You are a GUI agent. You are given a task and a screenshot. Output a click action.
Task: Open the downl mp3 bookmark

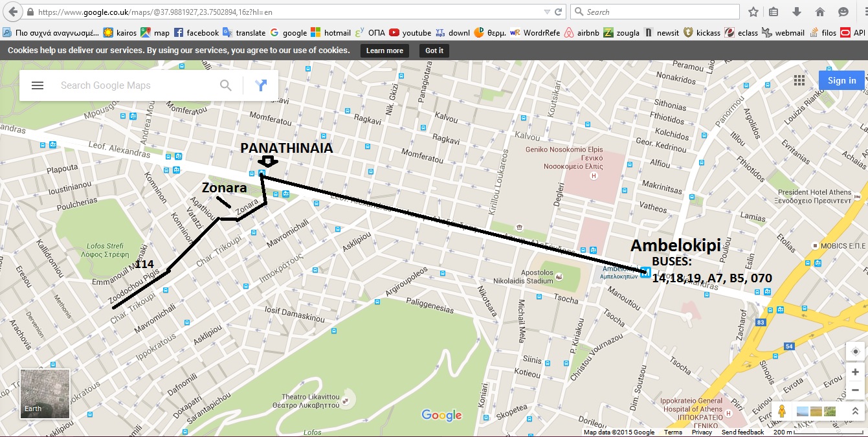pos(453,33)
